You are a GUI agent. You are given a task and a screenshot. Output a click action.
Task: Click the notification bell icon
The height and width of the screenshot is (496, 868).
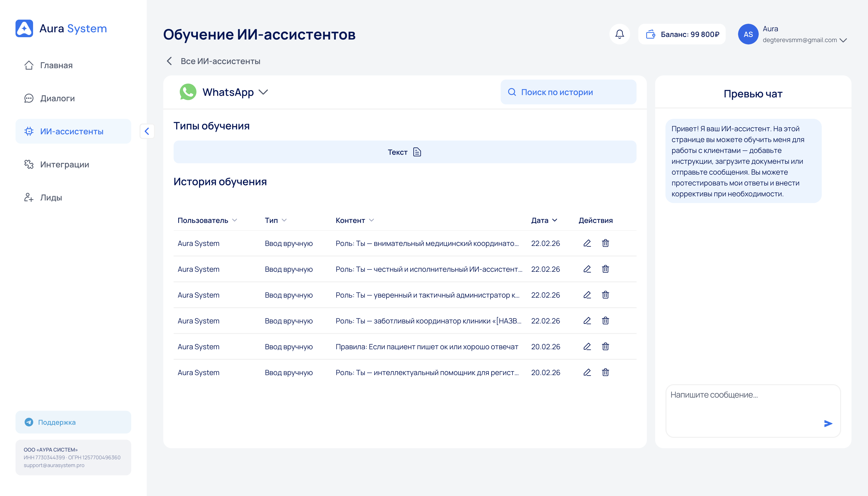point(619,34)
